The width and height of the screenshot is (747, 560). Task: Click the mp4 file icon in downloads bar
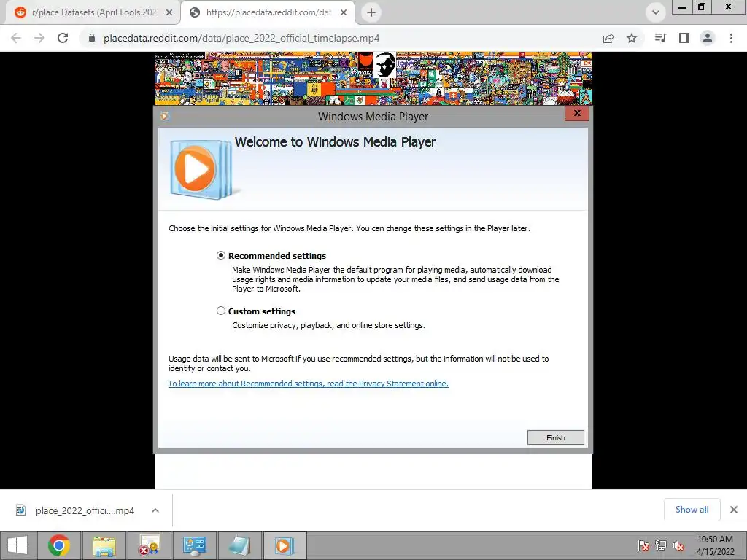pyautogui.click(x=20, y=510)
